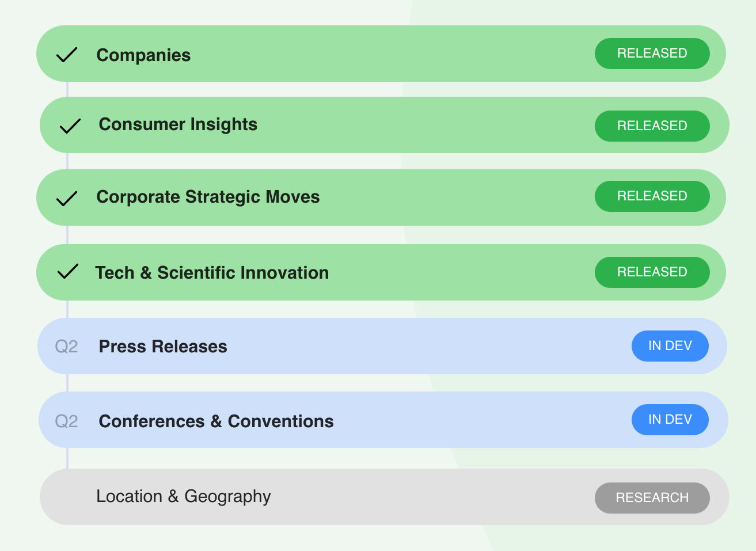Select the checkmark for Corporate Strategic Moves
756x551 pixels.
pyautogui.click(x=67, y=199)
